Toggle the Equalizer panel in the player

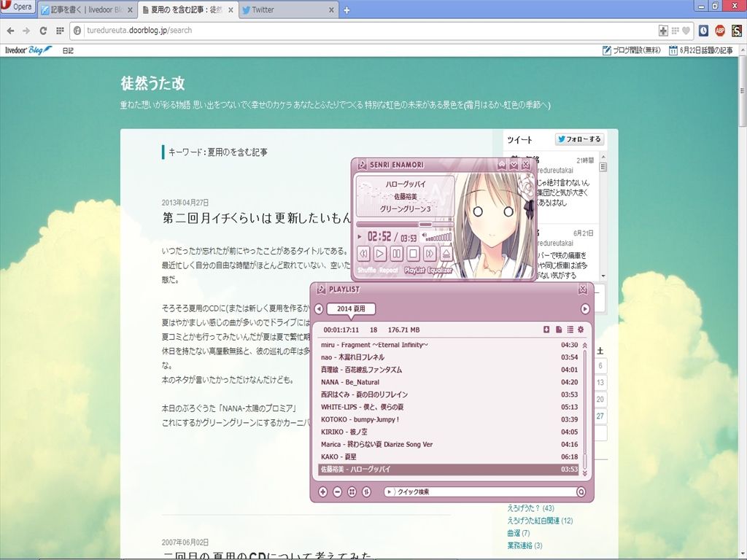[440, 270]
